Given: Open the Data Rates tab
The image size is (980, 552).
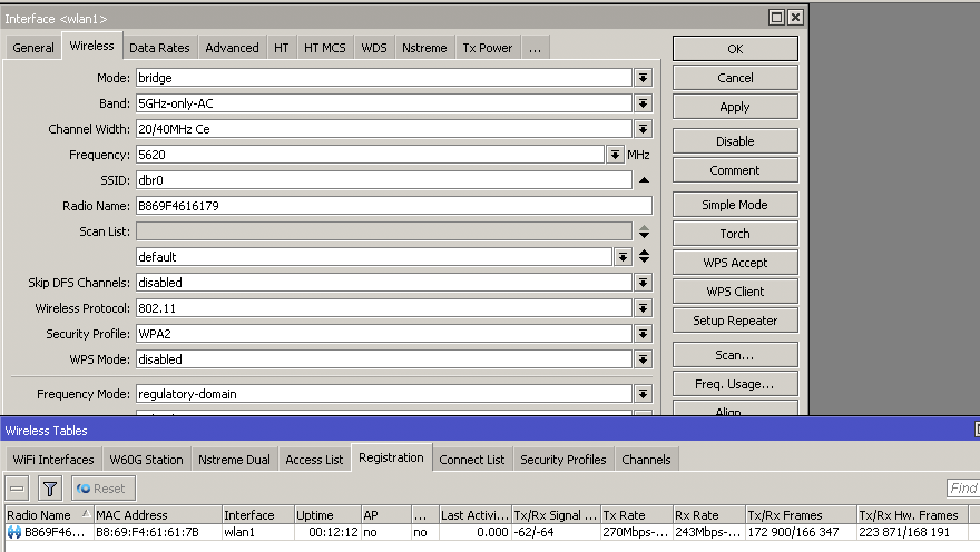Looking at the screenshot, I should pyautogui.click(x=159, y=48).
